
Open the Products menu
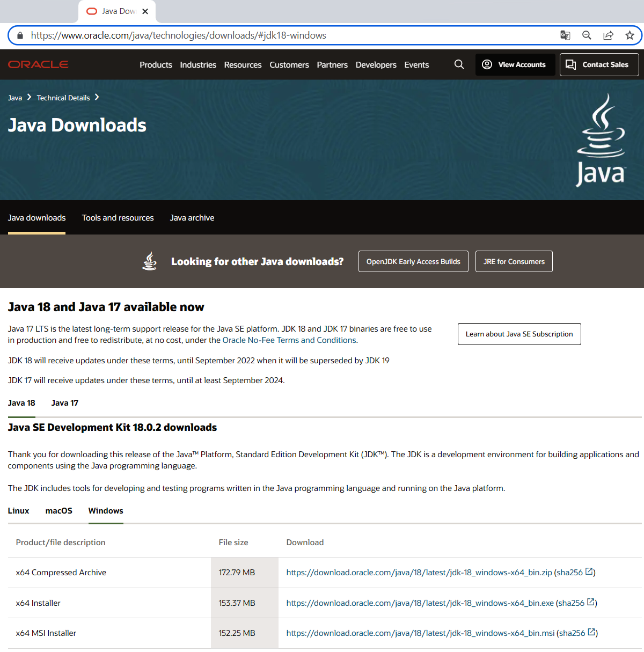click(156, 64)
